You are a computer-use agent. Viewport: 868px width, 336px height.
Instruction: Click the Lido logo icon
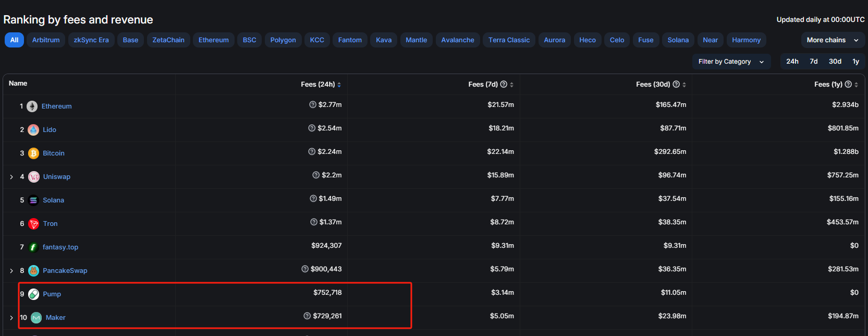click(x=33, y=130)
